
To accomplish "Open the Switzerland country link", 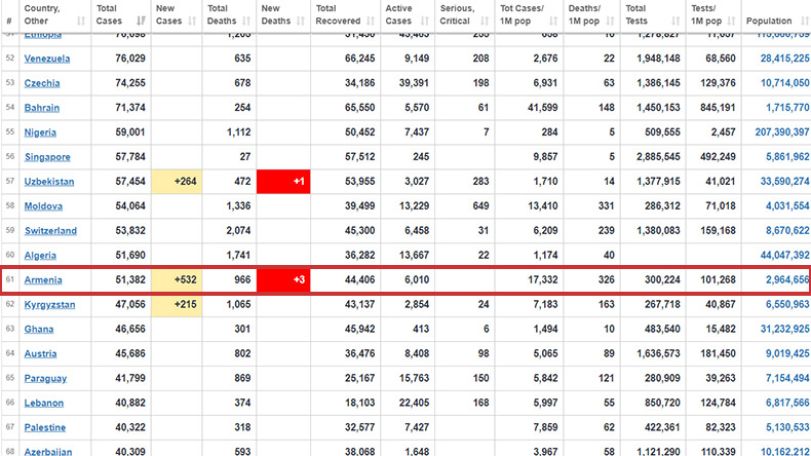I will pos(51,231).
